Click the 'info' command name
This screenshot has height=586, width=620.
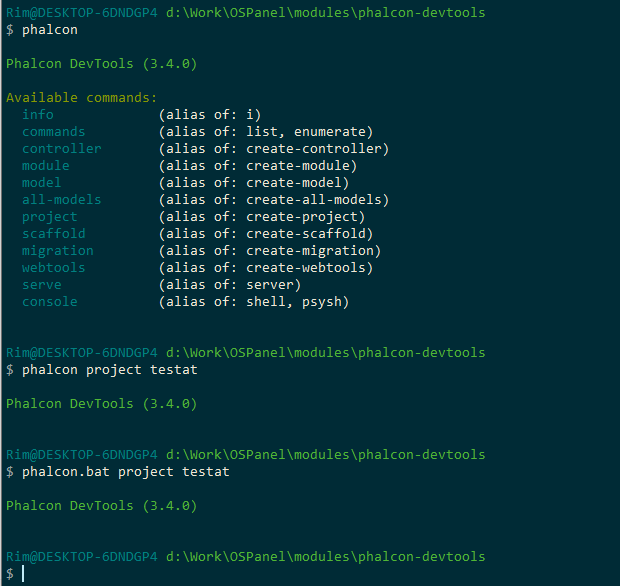tap(38, 115)
